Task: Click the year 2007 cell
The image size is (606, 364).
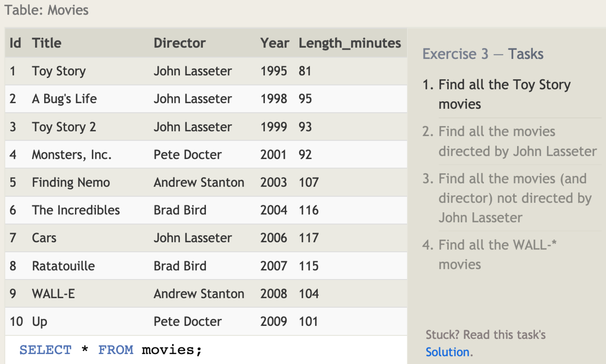Action: click(273, 266)
